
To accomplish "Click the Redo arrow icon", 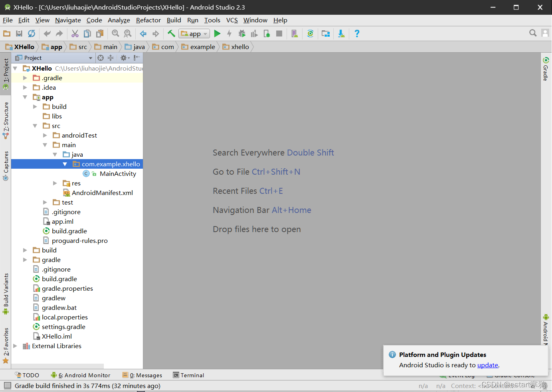I will (59, 33).
